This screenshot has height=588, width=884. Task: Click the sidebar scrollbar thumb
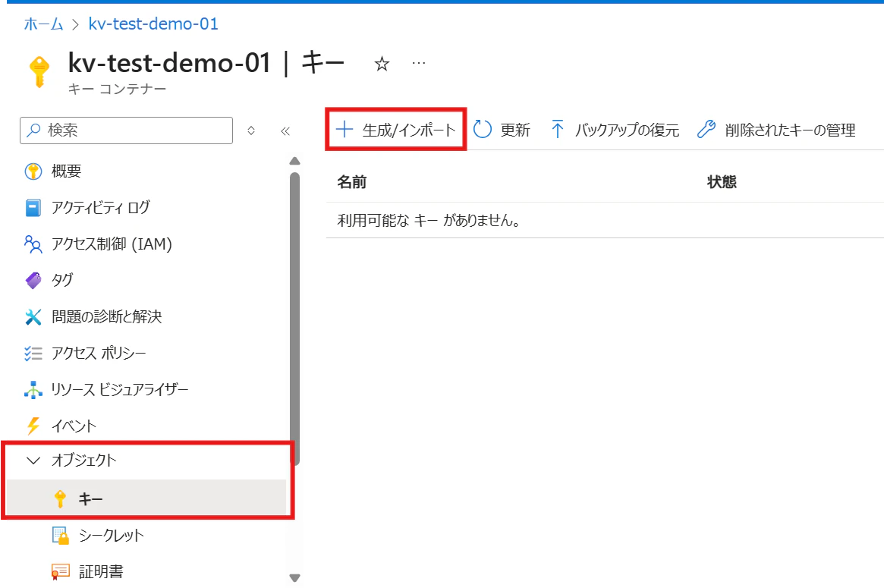(294, 319)
